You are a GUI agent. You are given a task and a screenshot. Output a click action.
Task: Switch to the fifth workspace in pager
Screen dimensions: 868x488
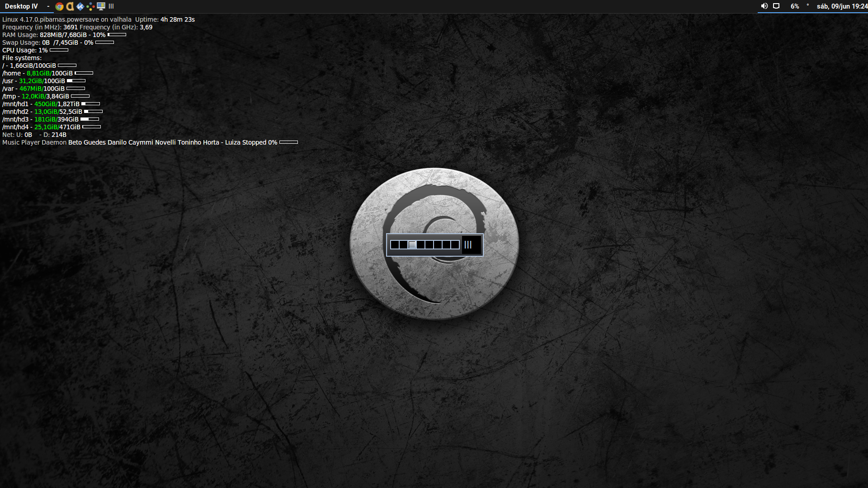click(429, 244)
